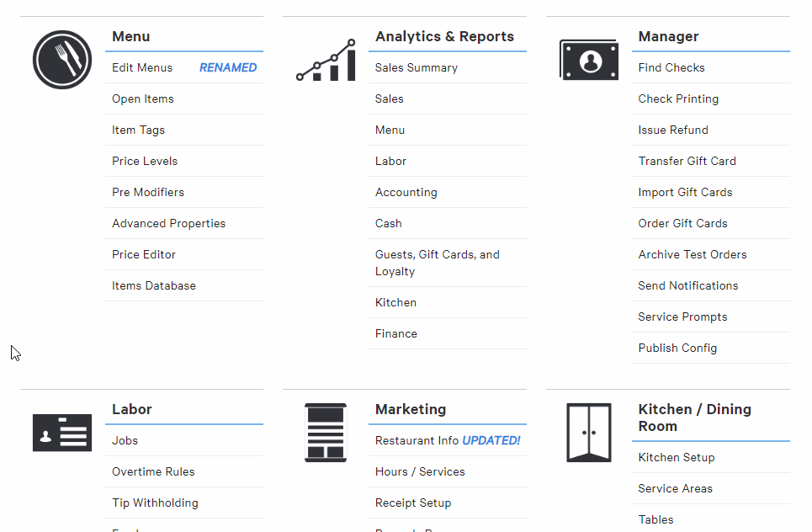Click the Marketing storefront page icon
812x532 pixels.
pos(325,433)
